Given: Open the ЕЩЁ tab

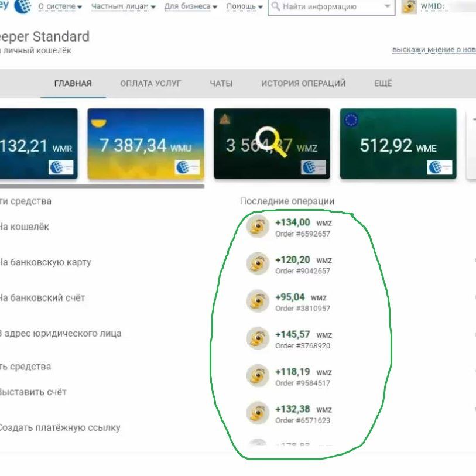Looking at the screenshot, I should pyautogui.click(x=383, y=83).
